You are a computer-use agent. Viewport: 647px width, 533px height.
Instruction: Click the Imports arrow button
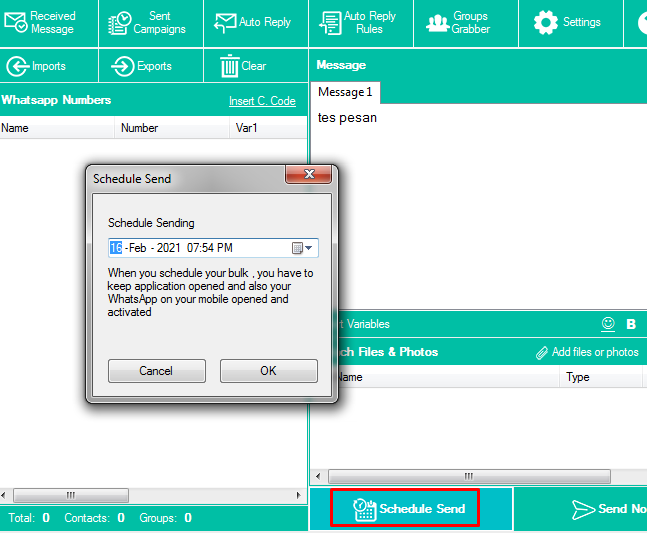[x=37, y=66]
